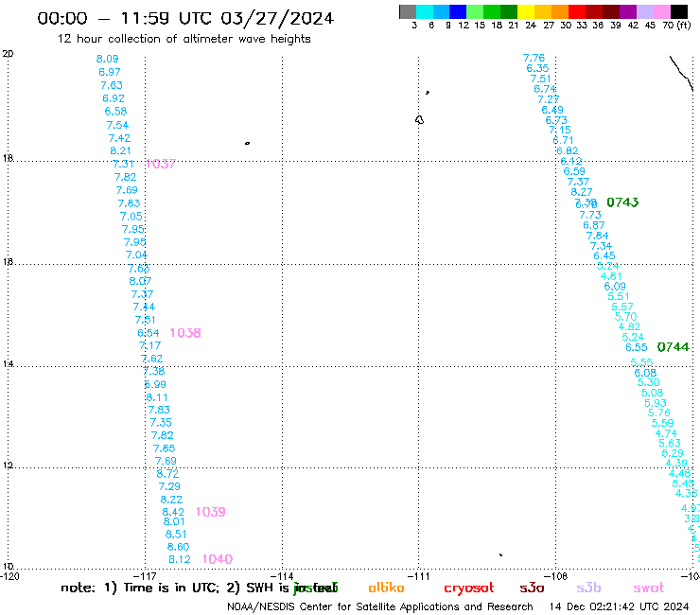This screenshot has width=700, height=615.
Task: Click the wave height value 7.54
Action: pos(117,125)
